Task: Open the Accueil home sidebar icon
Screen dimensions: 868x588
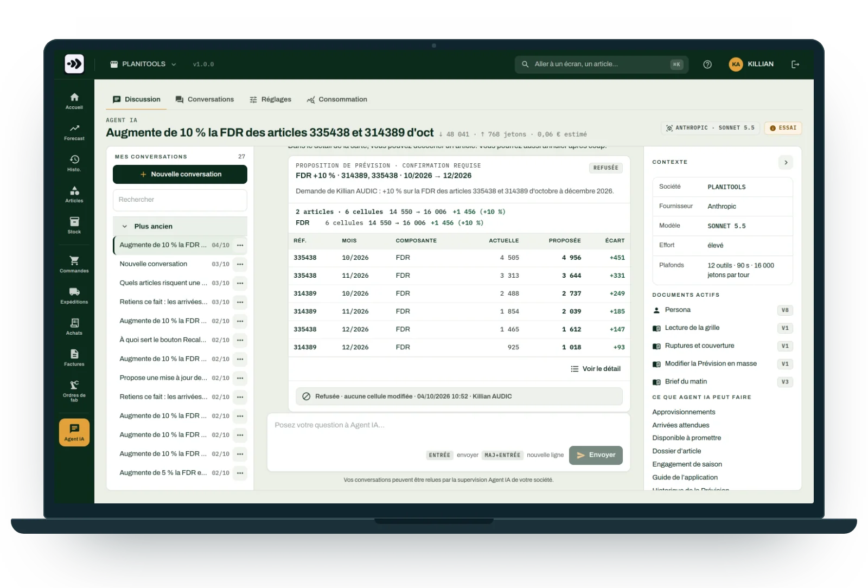Action: 74,101
